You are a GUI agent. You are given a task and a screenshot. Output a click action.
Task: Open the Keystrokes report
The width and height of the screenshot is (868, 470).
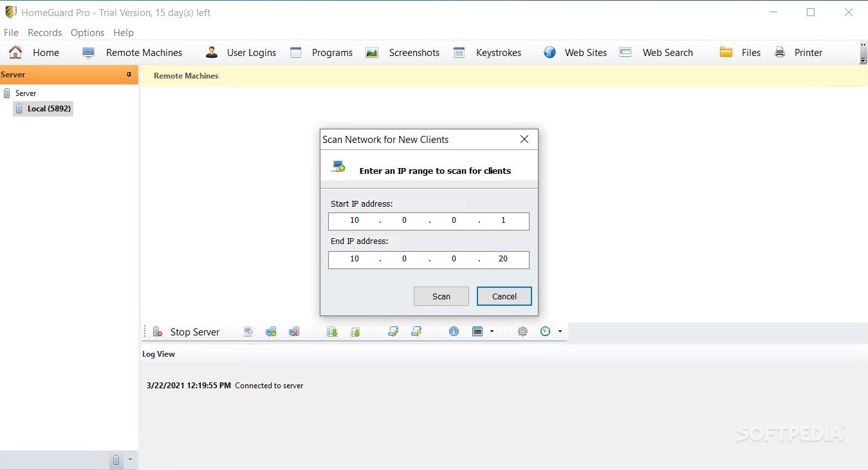click(487, 53)
